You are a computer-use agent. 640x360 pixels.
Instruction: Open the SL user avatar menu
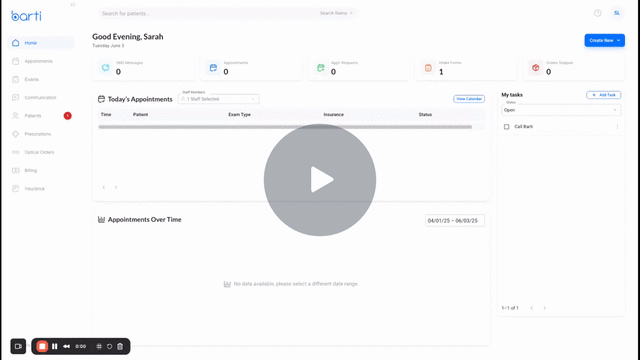(617, 13)
